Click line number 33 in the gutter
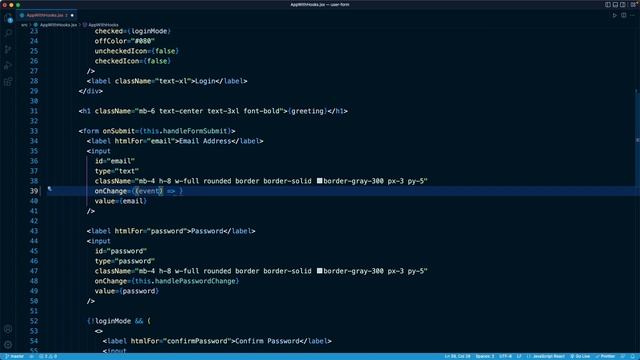The height and width of the screenshot is (360, 640). click(x=33, y=131)
